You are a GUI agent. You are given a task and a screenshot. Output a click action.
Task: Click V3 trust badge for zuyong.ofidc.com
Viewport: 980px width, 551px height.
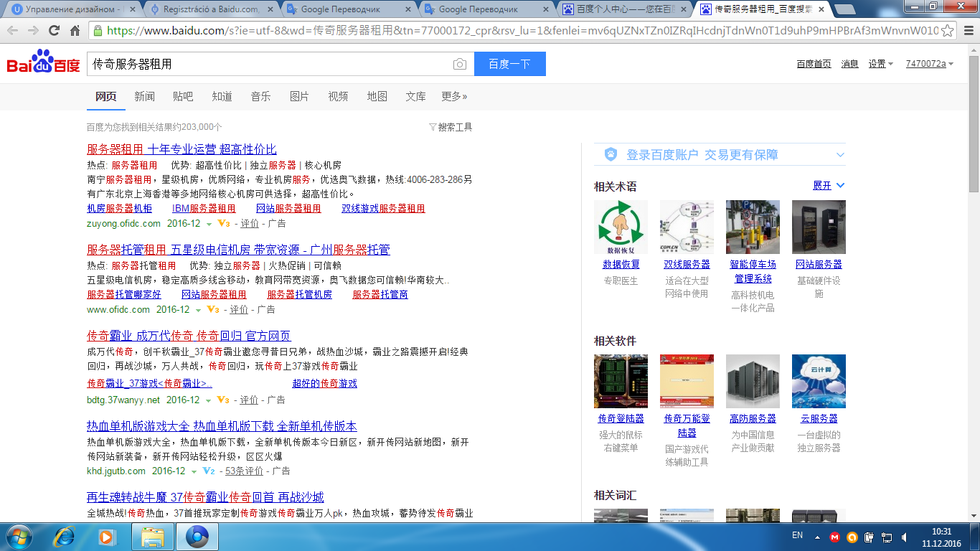(x=223, y=223)
